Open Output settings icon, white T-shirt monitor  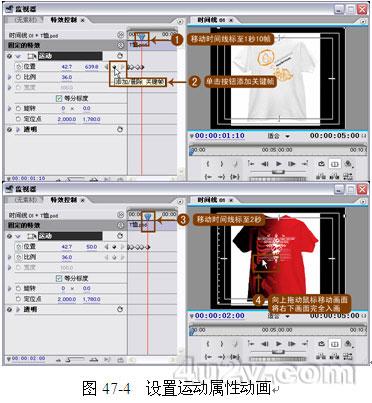tap(348, 164)
